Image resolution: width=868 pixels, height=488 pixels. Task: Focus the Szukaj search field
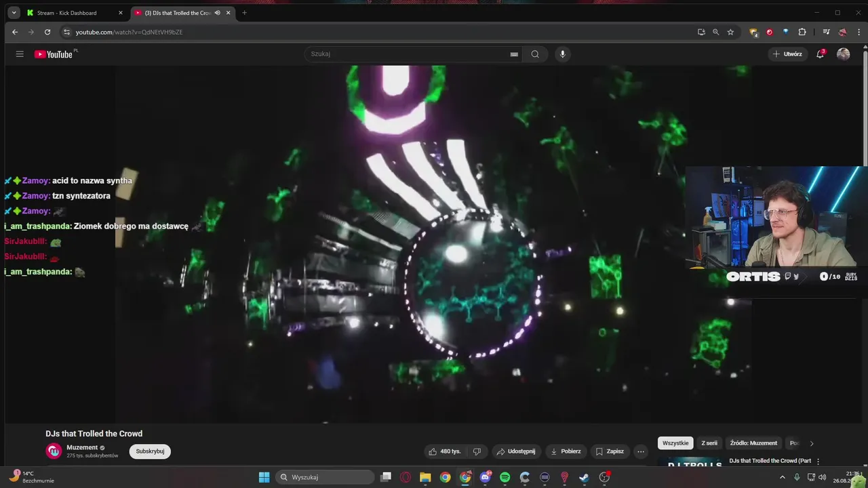[x=407, y=54]
